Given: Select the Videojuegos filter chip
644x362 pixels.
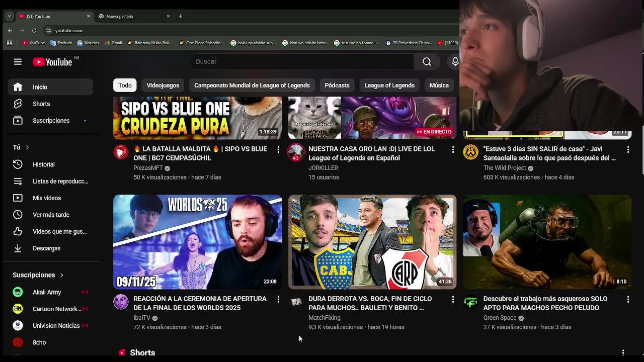Looking at the screenshot, I should click(x=163, y=85).
